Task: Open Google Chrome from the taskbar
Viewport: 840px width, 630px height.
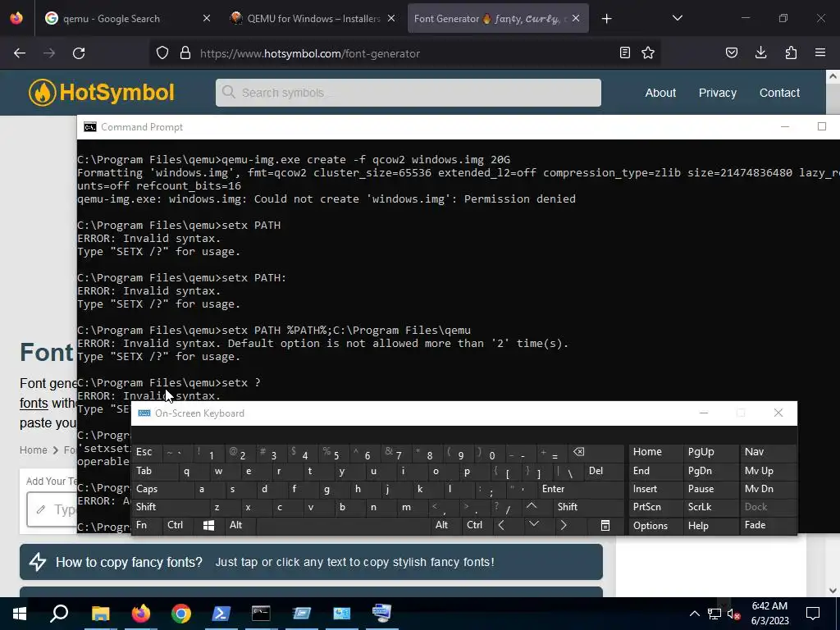Action: coord(181,614)
